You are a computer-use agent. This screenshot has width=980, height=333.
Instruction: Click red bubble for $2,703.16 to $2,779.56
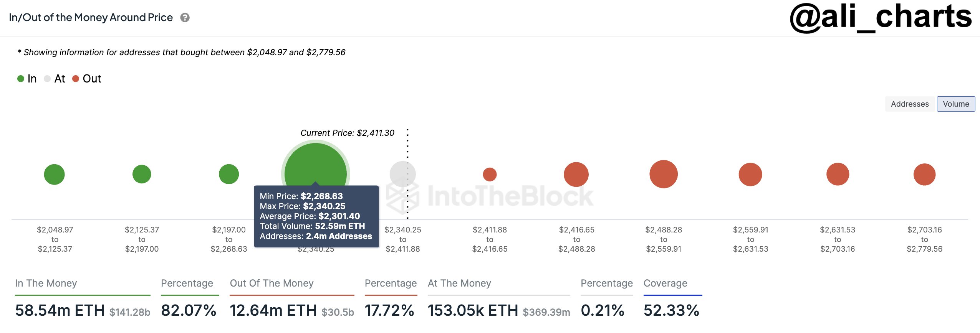[924, 174]
